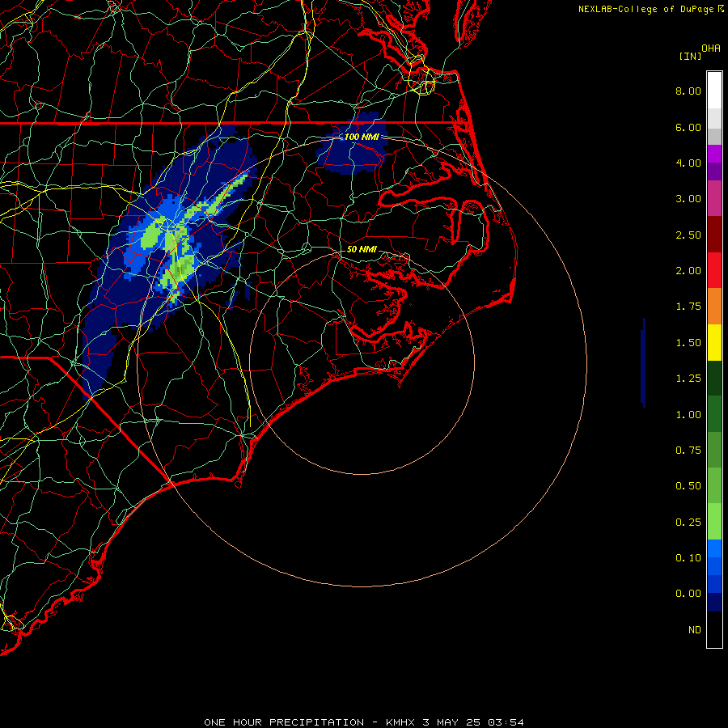Select the bright purple legend swatch
Viewport: 728px width, 728px height.
714,154
